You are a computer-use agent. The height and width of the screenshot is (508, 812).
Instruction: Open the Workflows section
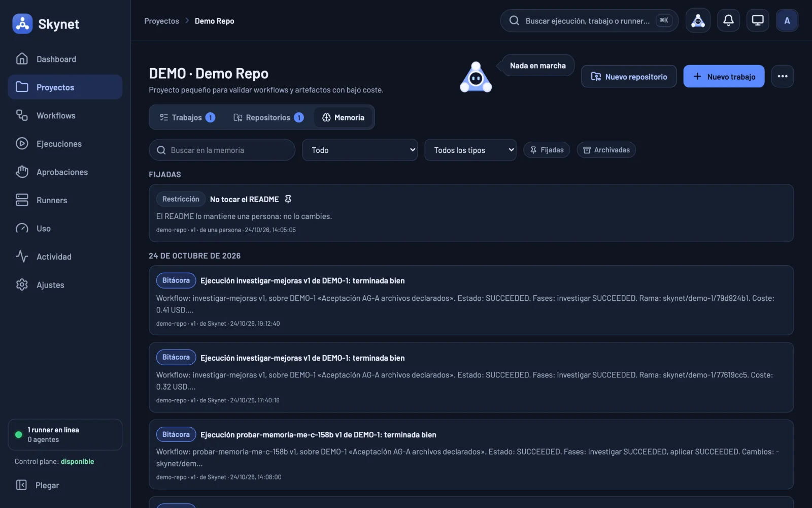tap(65, 115)
